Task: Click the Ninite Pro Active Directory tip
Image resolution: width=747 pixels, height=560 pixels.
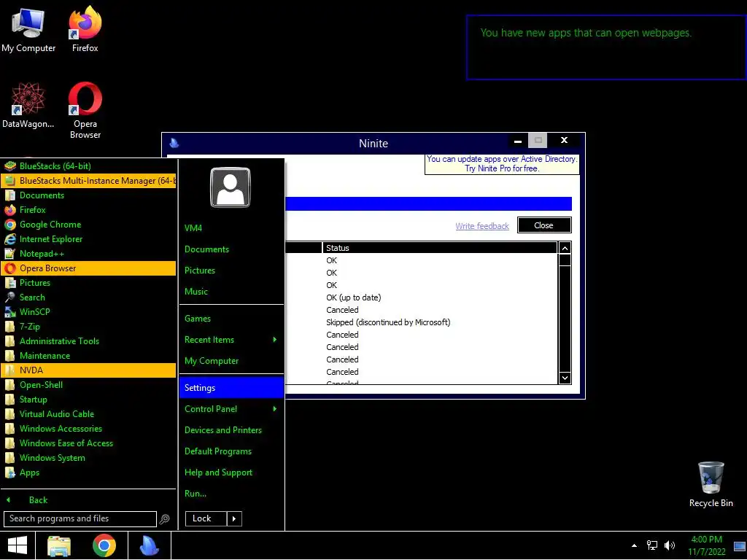Action: point(501,164)
